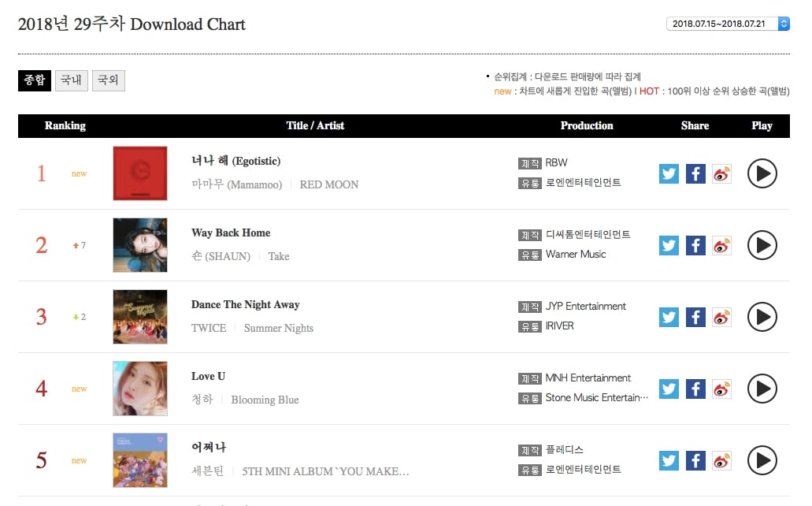Play Way Back Home by SHAUN
Screen dimensions: 812x506
[x=762, y=245]
